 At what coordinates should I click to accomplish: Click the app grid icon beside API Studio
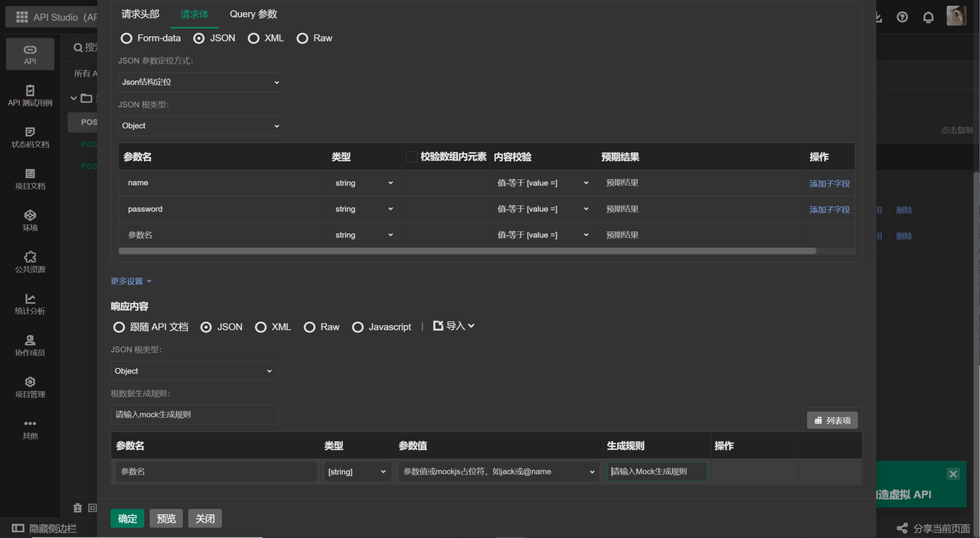[21, 17]
